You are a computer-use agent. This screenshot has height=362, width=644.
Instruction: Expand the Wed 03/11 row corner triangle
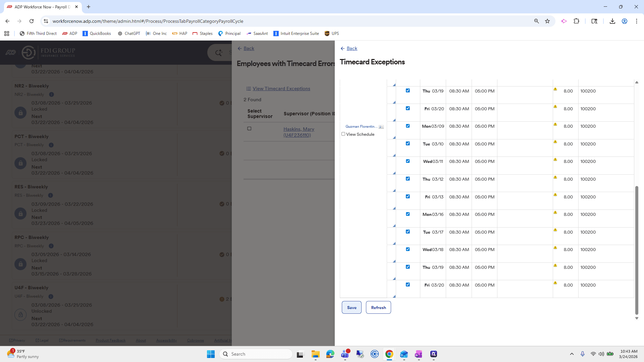pyautogui.click(x=394, y=173)
